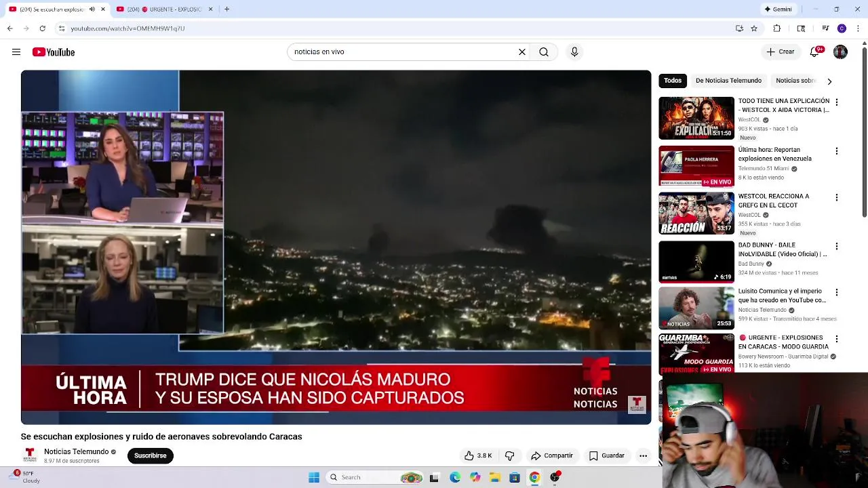Bookmark this page with the star
The height and width of the screenshot is (488, 868).
[754, 28]
